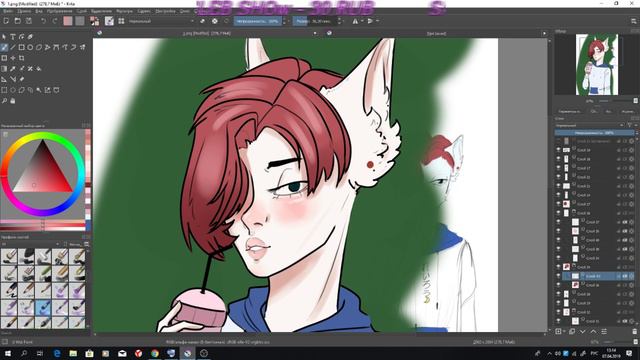
Task: Toggle eraser mode in toolbar
Action: point(202,21)
